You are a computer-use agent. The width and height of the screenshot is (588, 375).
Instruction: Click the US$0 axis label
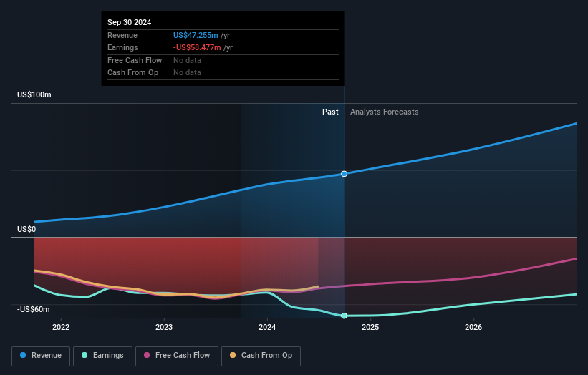click(26, 229)
